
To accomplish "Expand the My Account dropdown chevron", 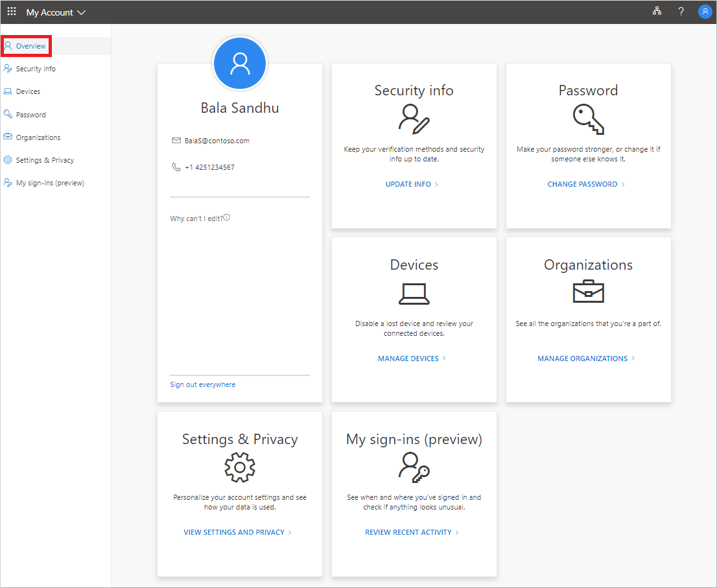I will coord(81,12).
